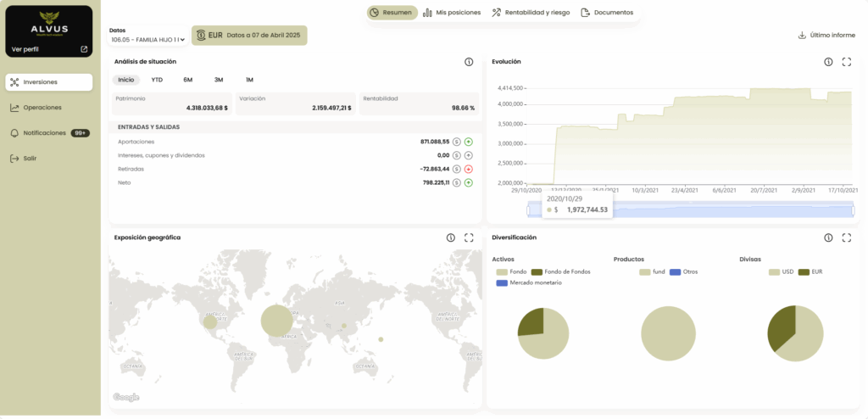Show info for Evolución panel
Viewport: 868px width, 419px height.
click(x=828, y=62)
